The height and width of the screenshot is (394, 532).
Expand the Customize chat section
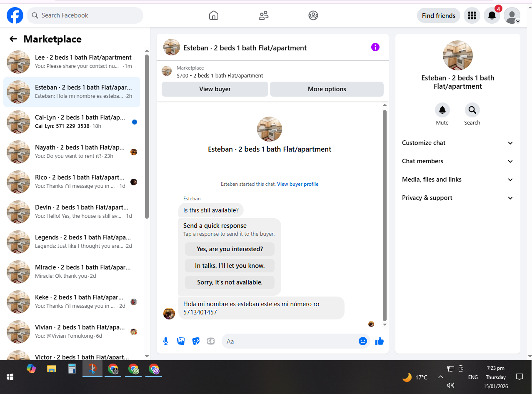click(457, 143)
